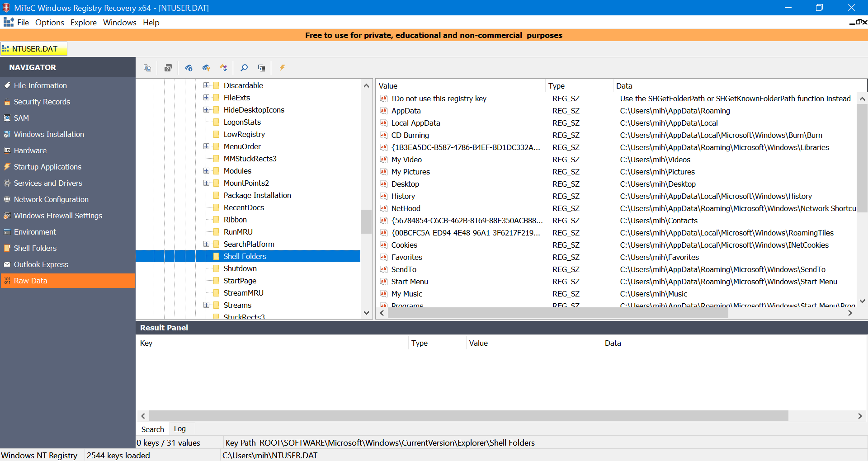Open the Environment navigator section
This screenshot has height=461, width=868.
[x=68, y=232]
